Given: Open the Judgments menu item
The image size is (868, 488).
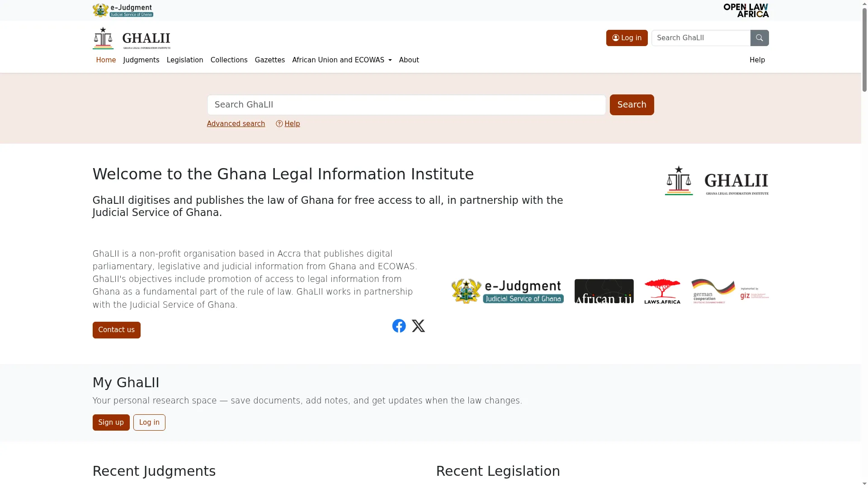Looking at the screenshot, I should [141, 60].
